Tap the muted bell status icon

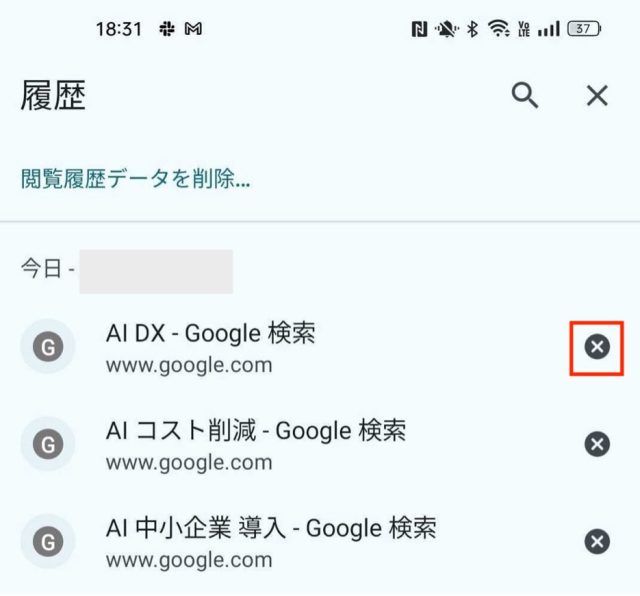tap(447, 29)
